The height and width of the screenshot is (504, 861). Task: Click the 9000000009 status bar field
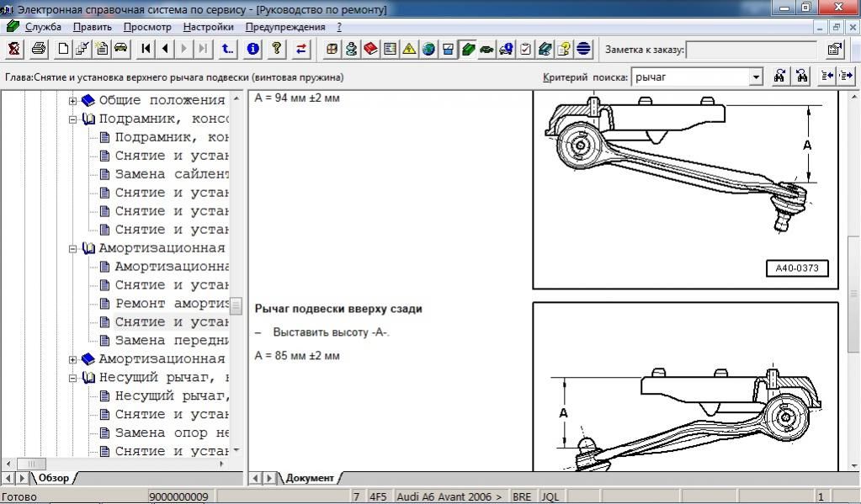(x=179, y=497)
